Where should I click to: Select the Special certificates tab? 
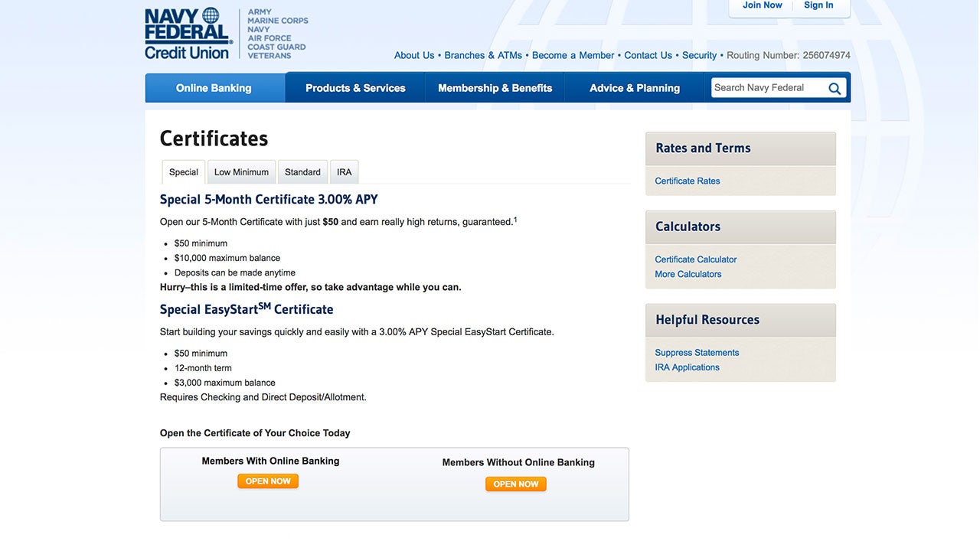tap(184, 172)
